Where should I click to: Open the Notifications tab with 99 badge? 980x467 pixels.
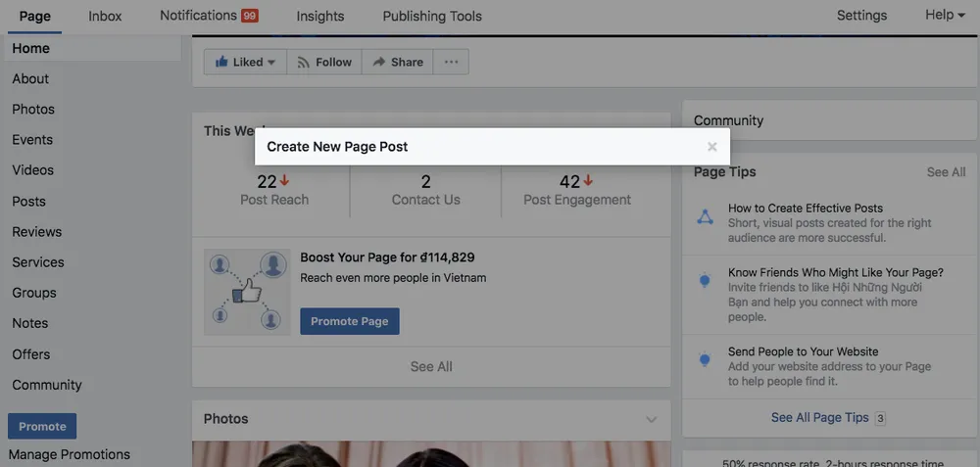pyautogui.click(x=208, y=16)
